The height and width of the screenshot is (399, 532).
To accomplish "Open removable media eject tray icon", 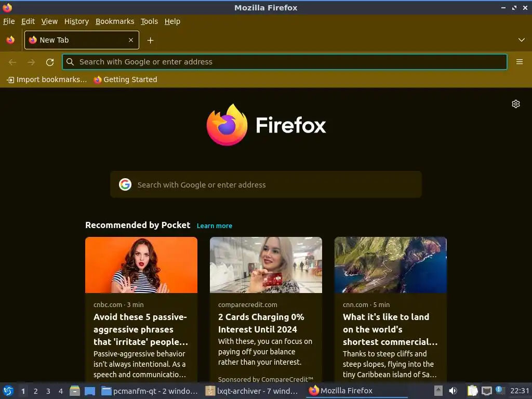I will click(x=438, y=391).
